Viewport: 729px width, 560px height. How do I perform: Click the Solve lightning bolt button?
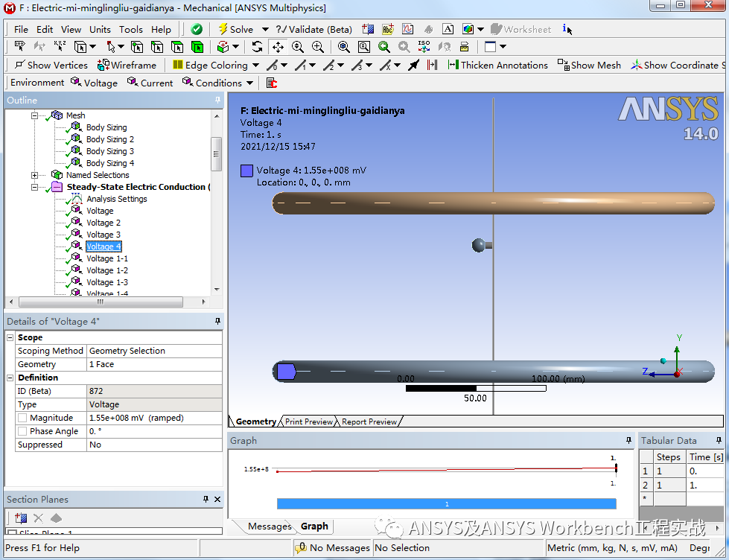236,29
